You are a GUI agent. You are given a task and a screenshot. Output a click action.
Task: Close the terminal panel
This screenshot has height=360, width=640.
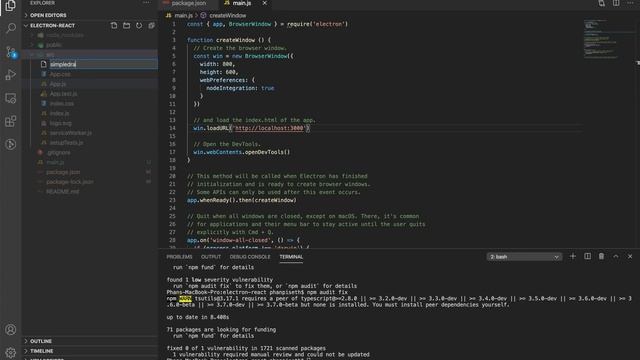(x=630, y=256)
